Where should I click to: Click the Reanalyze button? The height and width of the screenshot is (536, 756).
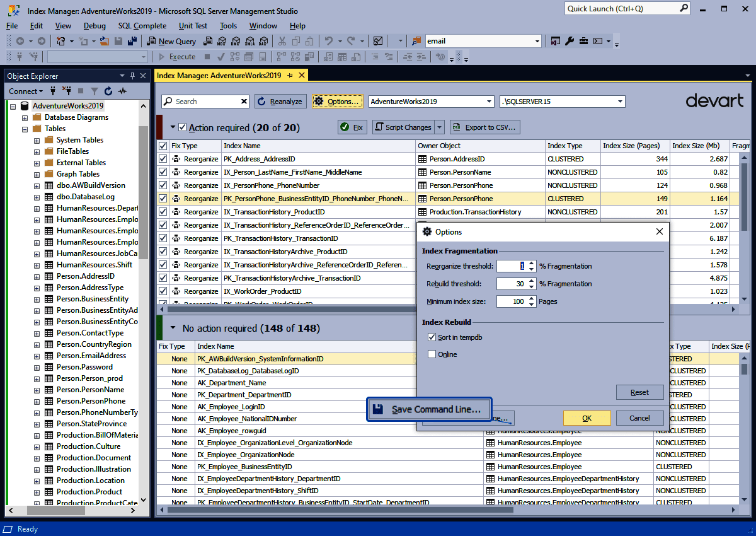coord(280,101)
